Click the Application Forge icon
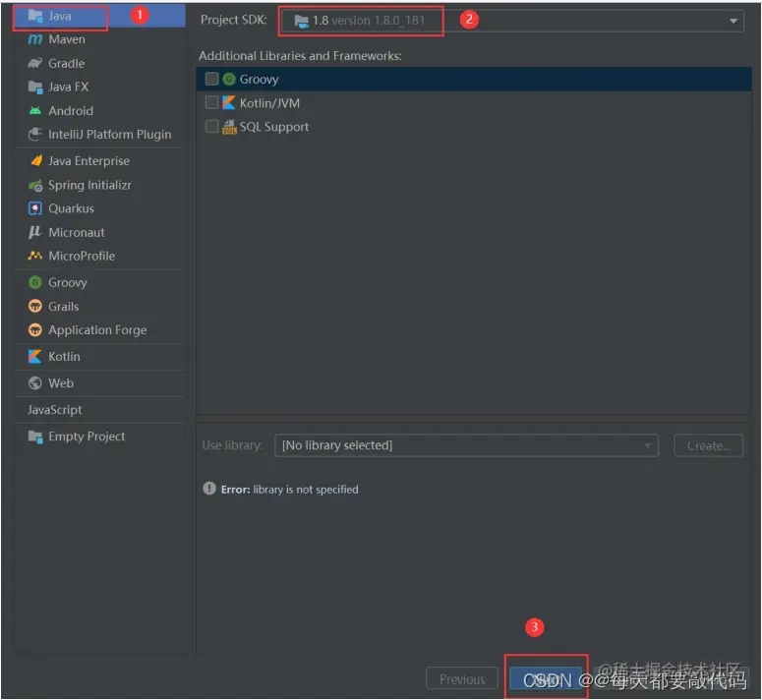 (x=35, y=329)
